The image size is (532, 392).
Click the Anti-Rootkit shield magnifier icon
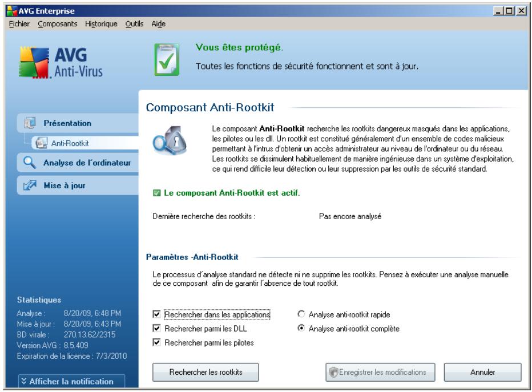pos(170,140)
